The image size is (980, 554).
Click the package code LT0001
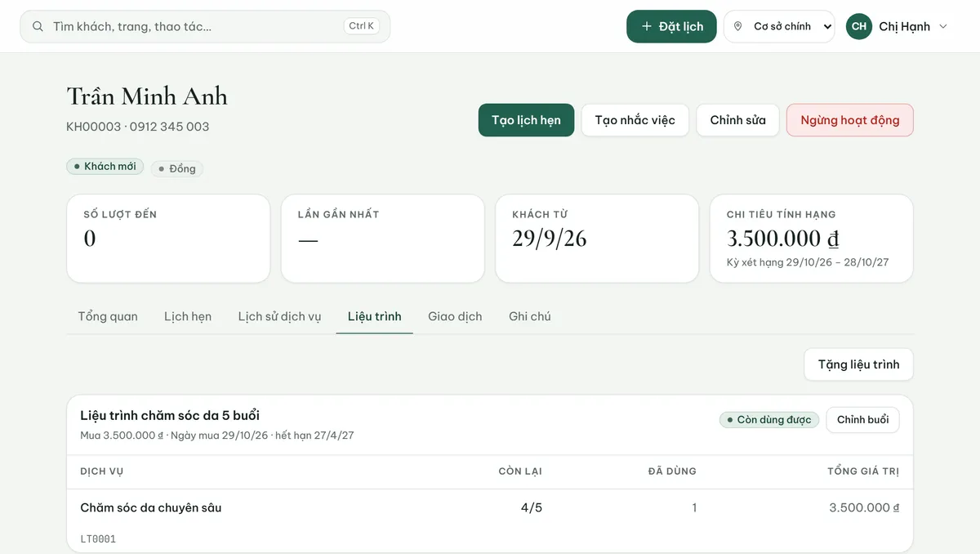pyautogui.click(x=98, y=539)
